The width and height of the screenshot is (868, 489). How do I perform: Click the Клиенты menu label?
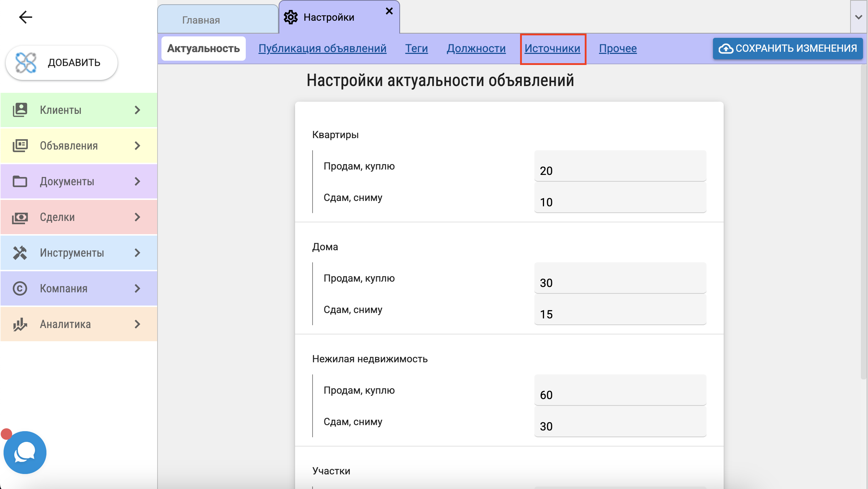61,110
